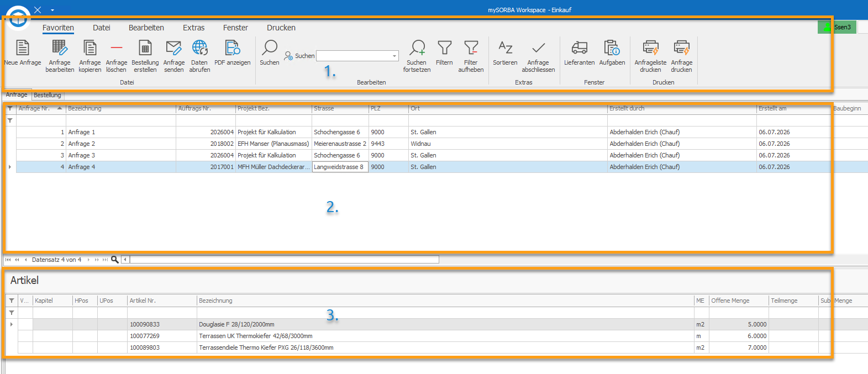Sort by Anfrage Nr. column header
Image resolution: width=868 pixels, height=374 pixels.
pos(40,108)
